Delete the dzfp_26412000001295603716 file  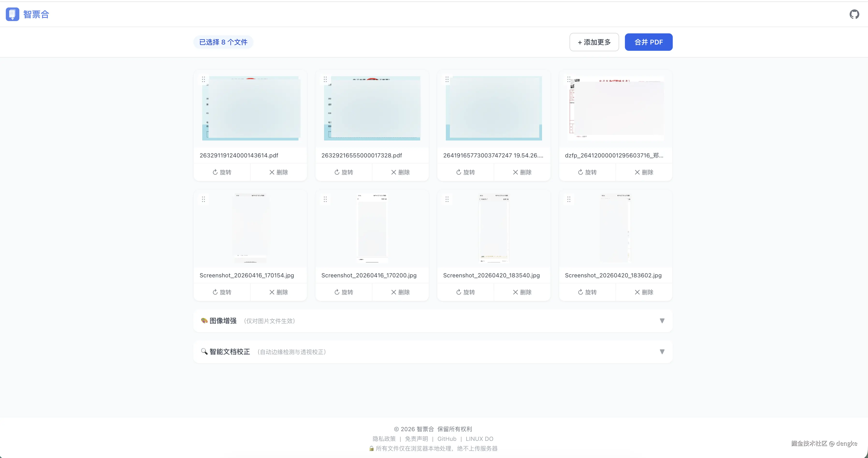[644, 172]
